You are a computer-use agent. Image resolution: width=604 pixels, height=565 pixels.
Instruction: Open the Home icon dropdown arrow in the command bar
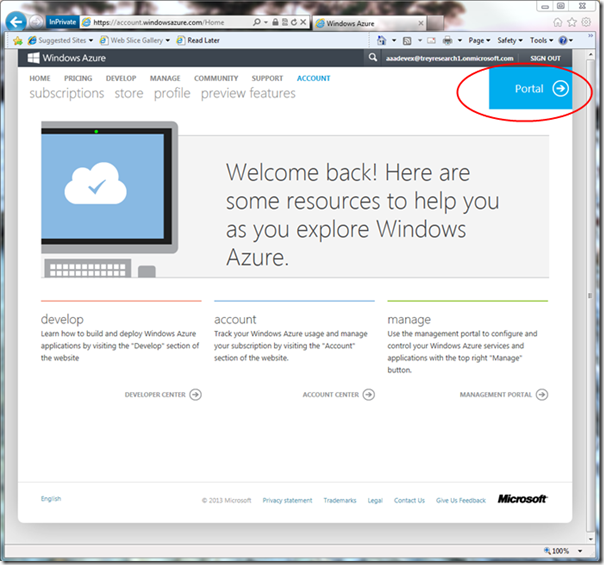pos(394,40)
